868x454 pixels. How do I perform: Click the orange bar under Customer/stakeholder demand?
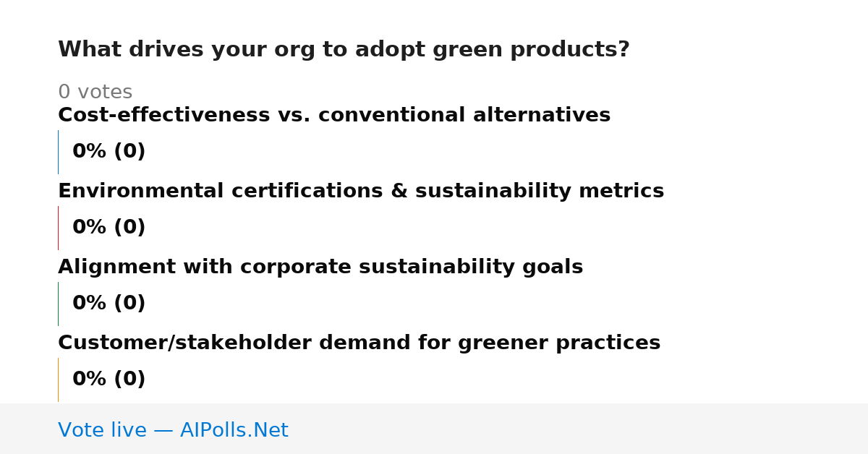point(58,380)
